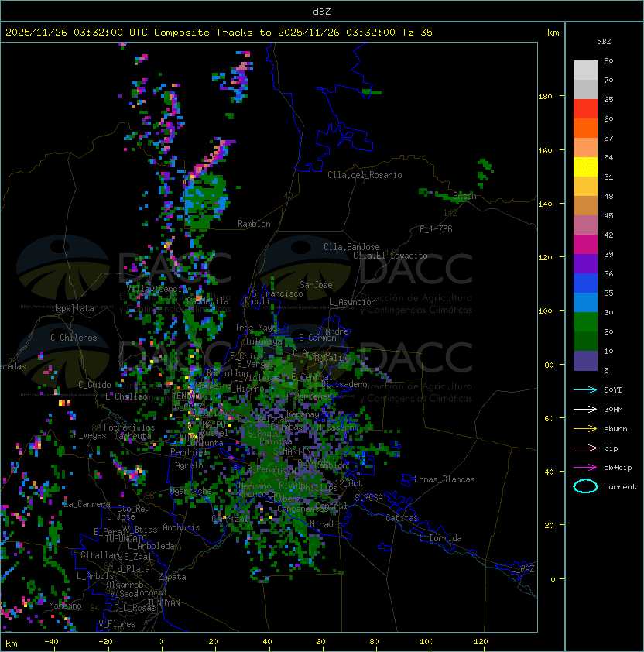
Task: Select the bright yellow 51-54 dBZ swatch
Action: [x=585, y=166]
